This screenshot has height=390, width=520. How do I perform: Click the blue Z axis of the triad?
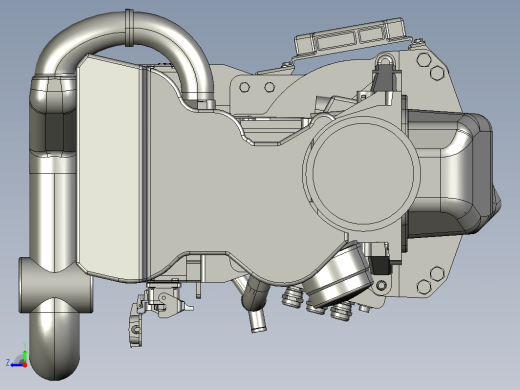coord(14,365)
